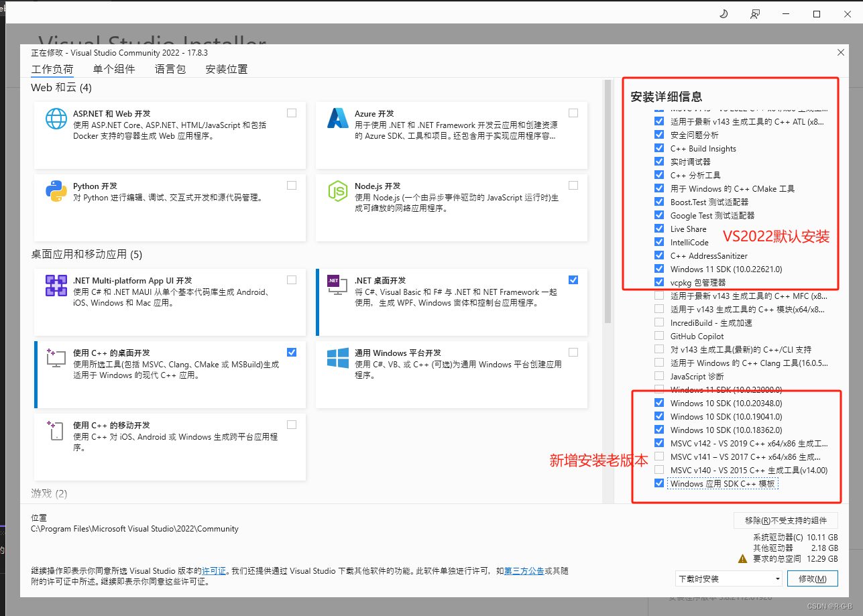Click the yellow disk space warning icon
The height and width of the screenshot is (616, 863).
pos(742,558)
